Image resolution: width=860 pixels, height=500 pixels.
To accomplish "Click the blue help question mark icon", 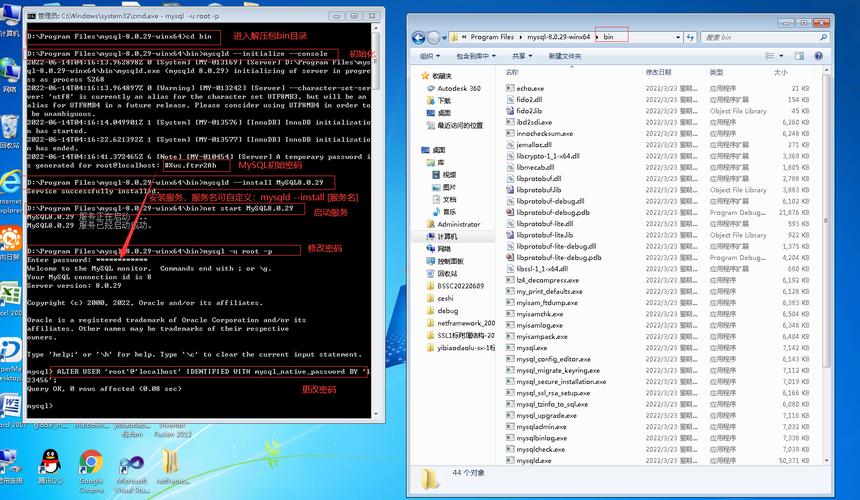I will coord(818,56).
